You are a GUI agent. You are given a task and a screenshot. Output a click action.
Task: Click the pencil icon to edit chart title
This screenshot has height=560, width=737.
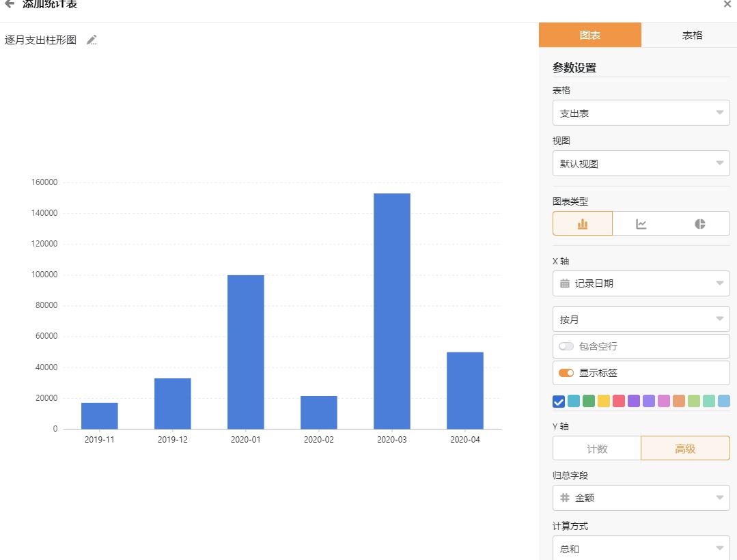tap(92, 40)
